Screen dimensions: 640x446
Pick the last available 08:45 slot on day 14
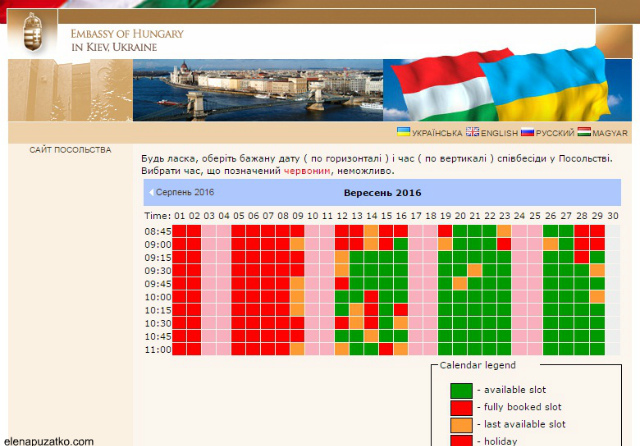point(371,231)
